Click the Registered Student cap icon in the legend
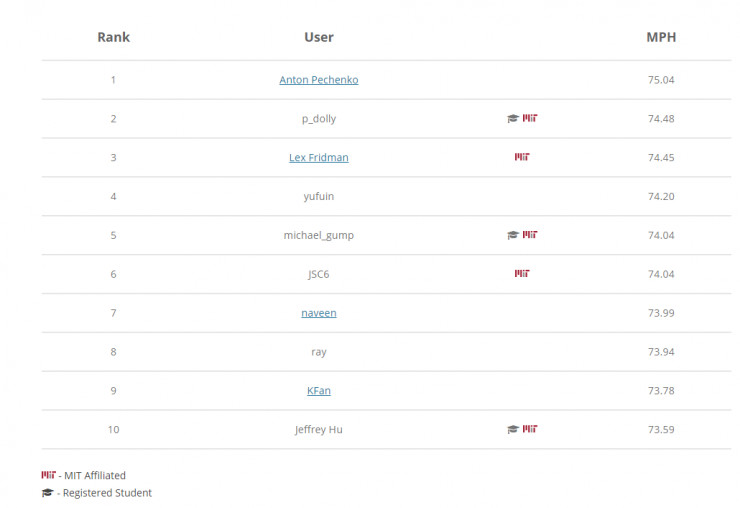The width and height of the screenshot is (740, 508). click(47, 493)
